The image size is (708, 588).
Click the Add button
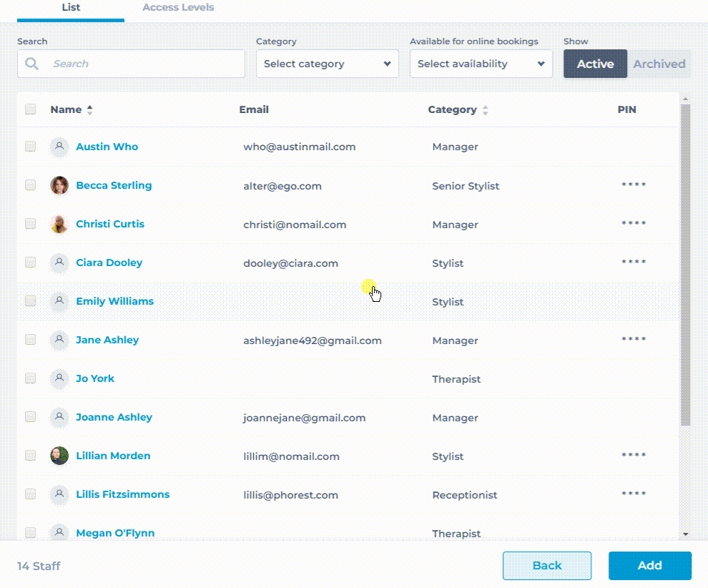click(x=649, y=565)
